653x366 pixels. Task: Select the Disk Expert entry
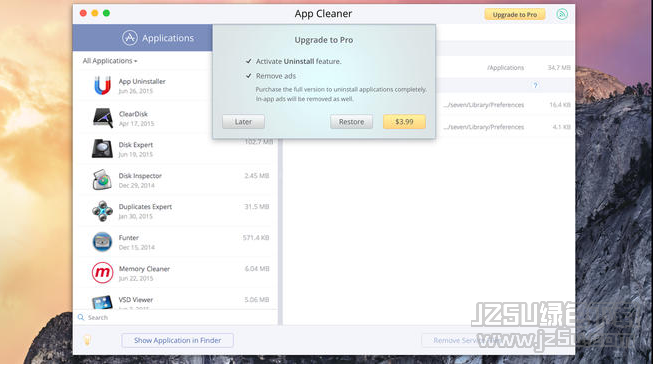pyautogui.click(x=175, y=149)
